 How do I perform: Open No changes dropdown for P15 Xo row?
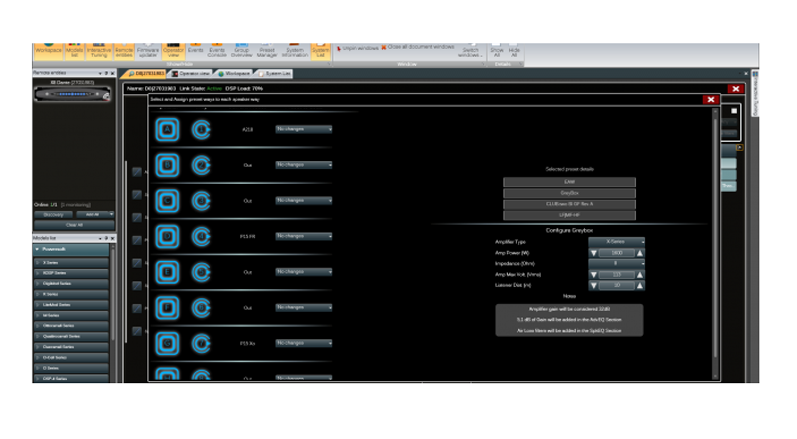coord(303,343)
